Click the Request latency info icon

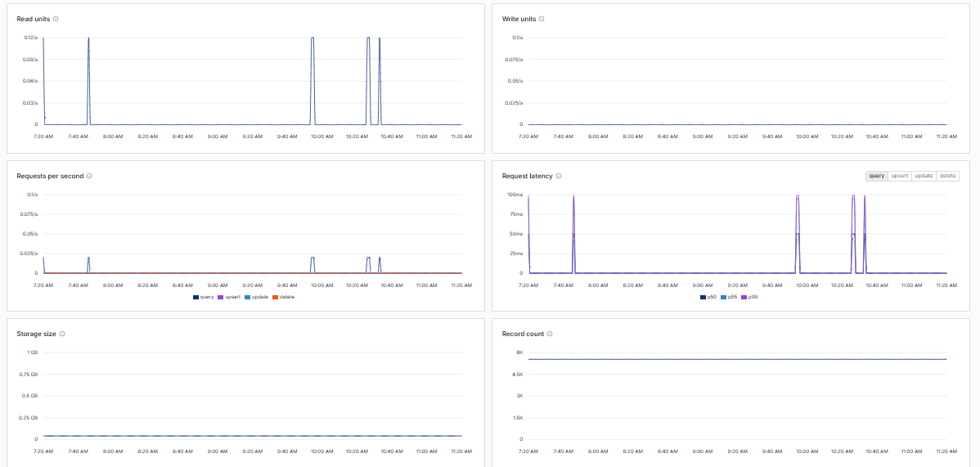558,177
